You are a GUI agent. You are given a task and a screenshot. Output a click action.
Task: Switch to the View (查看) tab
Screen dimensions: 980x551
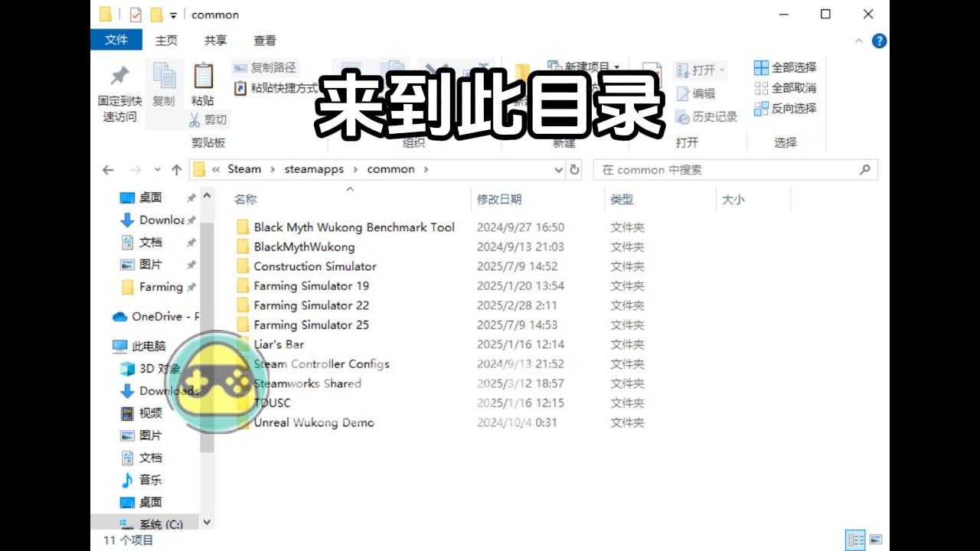[x=265, y=41]
